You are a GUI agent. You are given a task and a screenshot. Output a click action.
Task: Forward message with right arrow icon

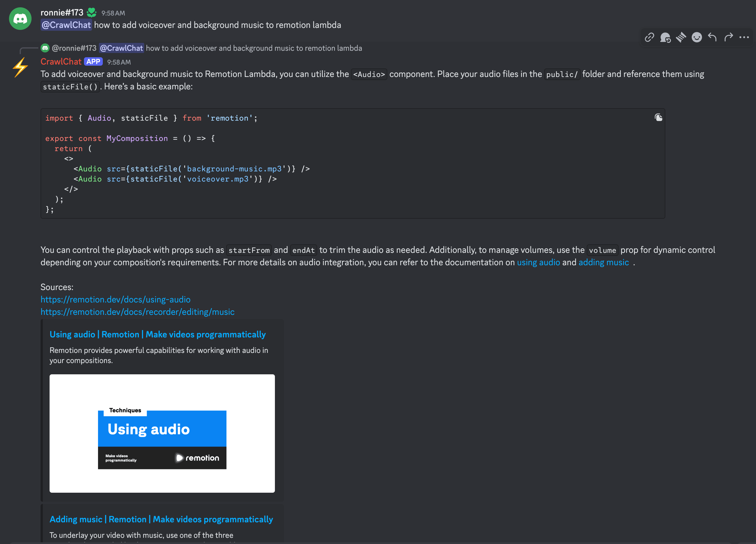tap(728, 37)
